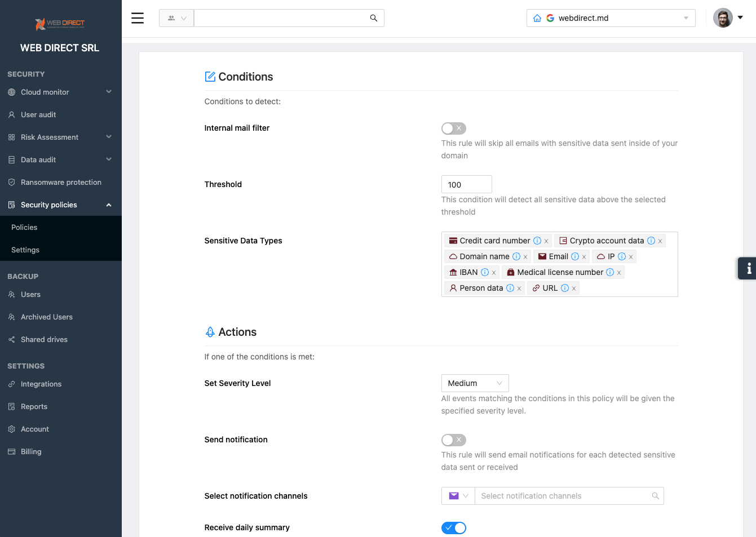Click the user avatar at top right
The height and width of the screenshot is (537, 756).
(x=723, y=18)
